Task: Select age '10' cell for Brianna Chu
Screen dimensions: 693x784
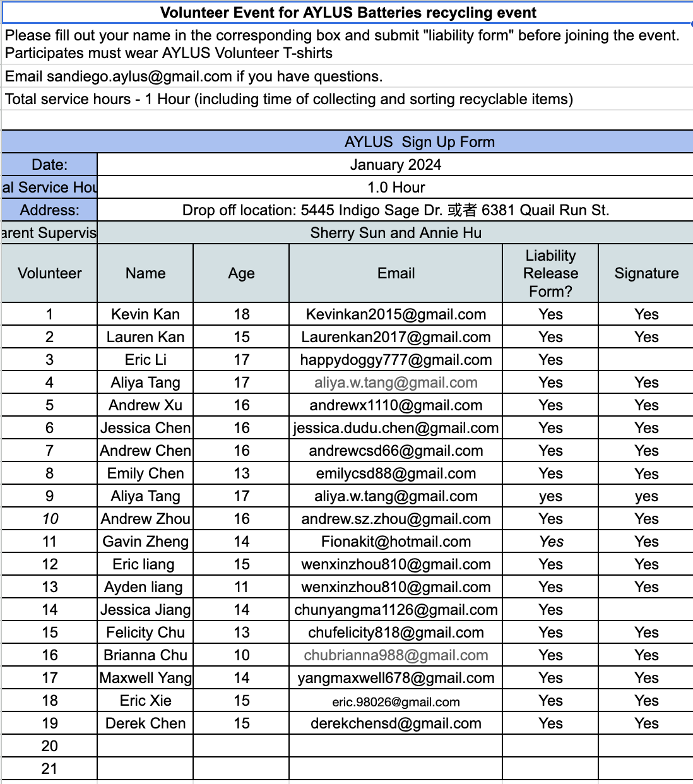Action: 242,655
